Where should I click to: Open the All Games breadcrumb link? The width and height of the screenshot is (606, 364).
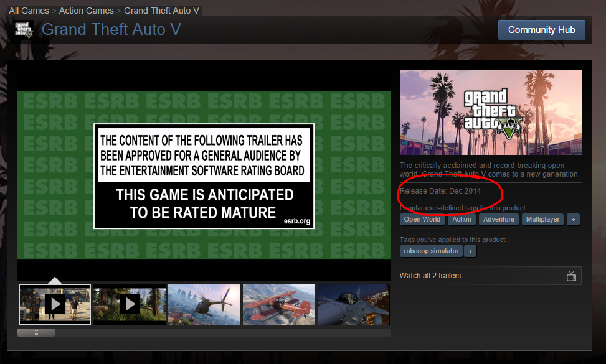[29, 11]
